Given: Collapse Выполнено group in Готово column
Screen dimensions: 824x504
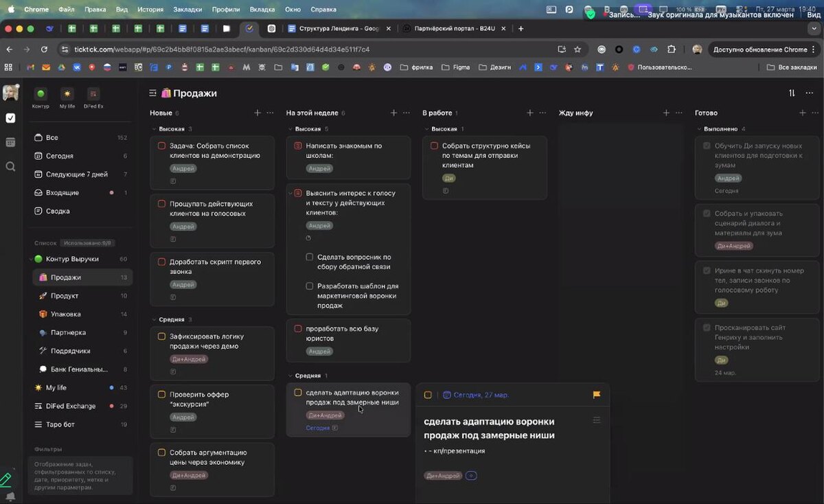Looking at the screenshot, I should 699,129.
